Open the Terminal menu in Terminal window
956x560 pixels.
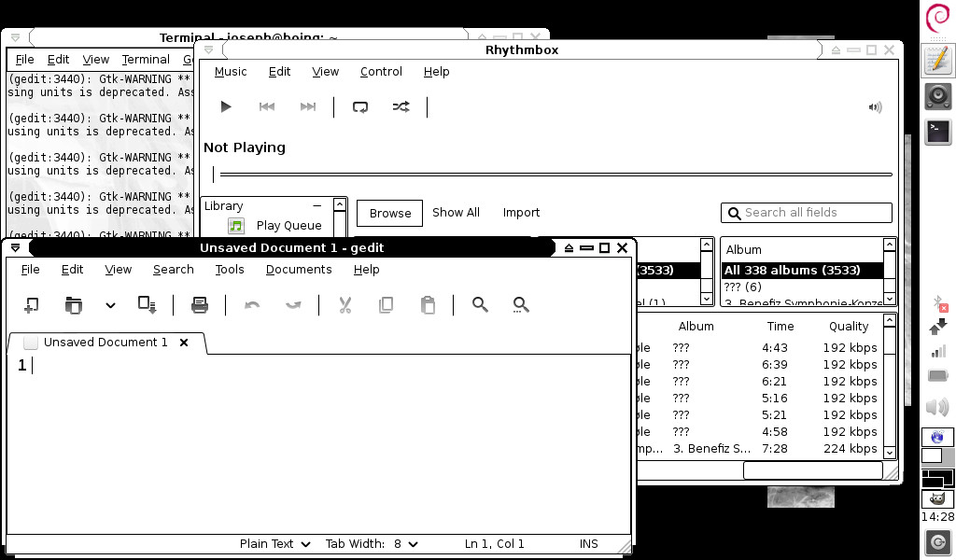point(146,59)
